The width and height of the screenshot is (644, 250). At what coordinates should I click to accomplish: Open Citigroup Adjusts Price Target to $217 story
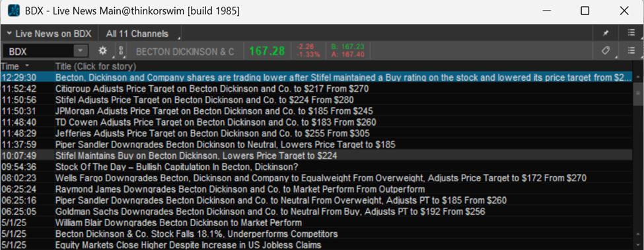(x=212, y=89)
